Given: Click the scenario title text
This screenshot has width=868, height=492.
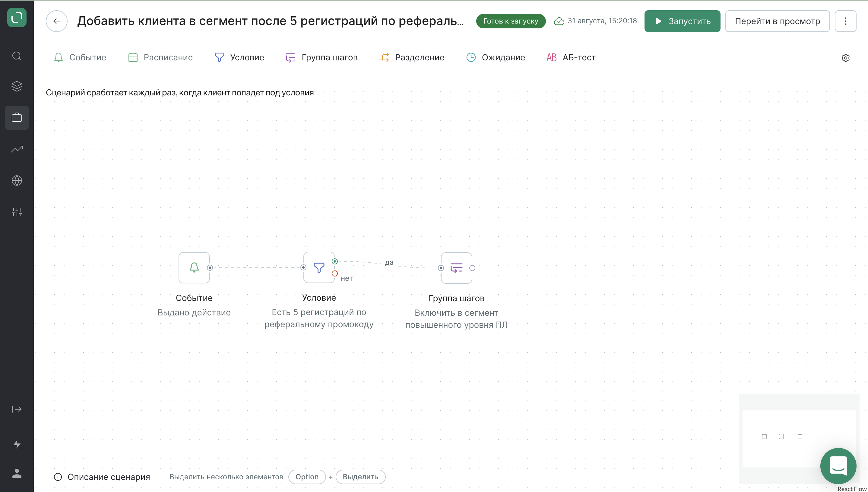Looking at the screenshot, I should click(270, 21).
